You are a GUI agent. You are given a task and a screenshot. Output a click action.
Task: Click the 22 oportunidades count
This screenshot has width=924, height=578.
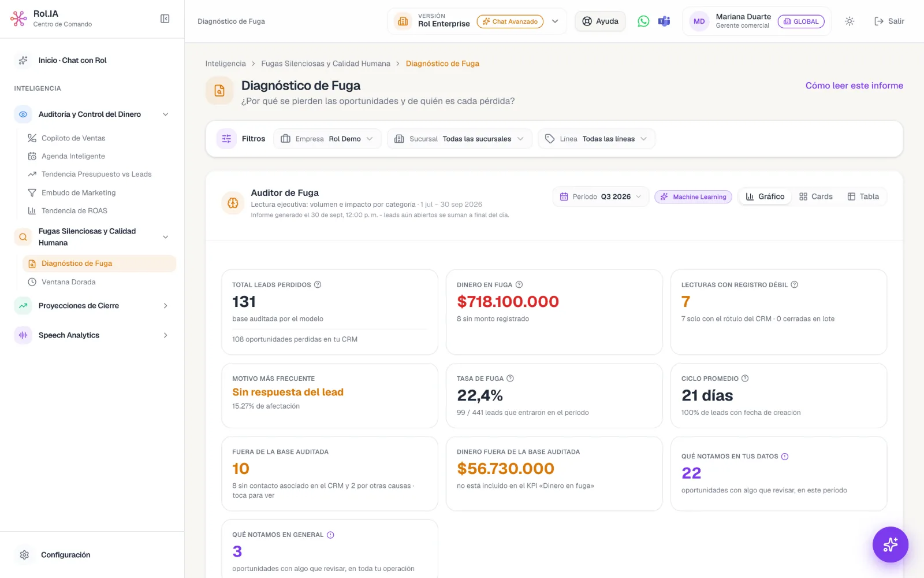pyautogui.click(x=691, y=473)
